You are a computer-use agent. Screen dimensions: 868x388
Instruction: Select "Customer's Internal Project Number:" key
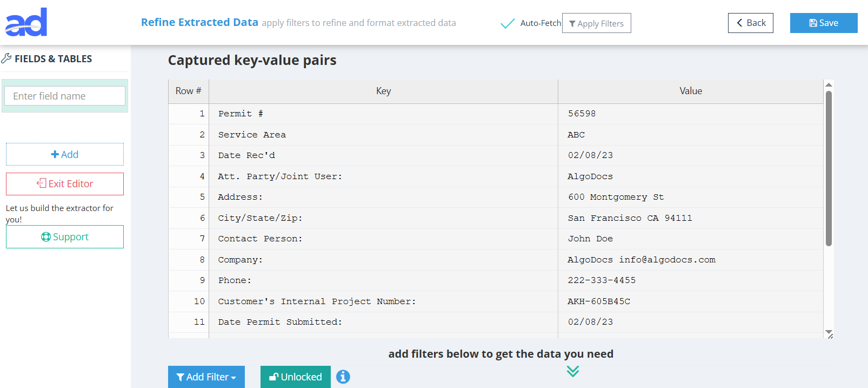point(383,301)
